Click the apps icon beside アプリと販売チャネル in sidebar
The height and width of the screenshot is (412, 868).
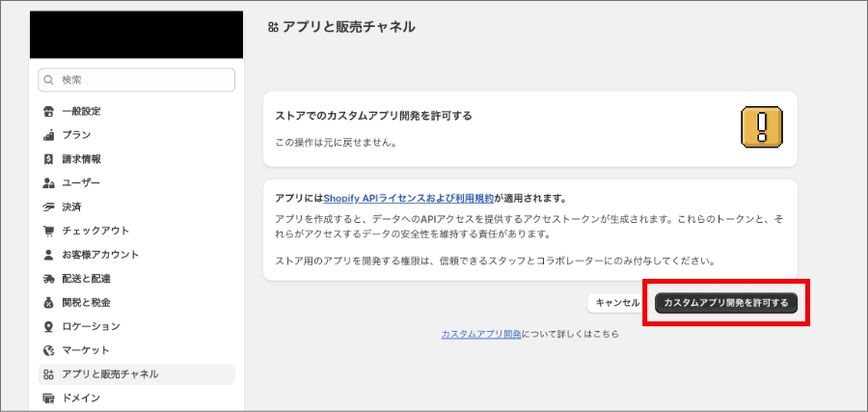(x=49, y=374)
